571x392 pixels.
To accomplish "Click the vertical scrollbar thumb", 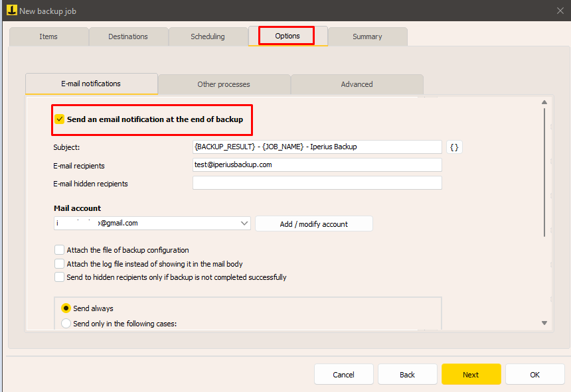I will click(544, 172).
